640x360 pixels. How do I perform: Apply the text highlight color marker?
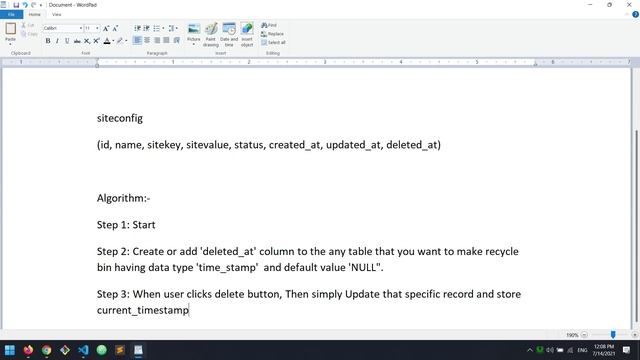point(120,41)
